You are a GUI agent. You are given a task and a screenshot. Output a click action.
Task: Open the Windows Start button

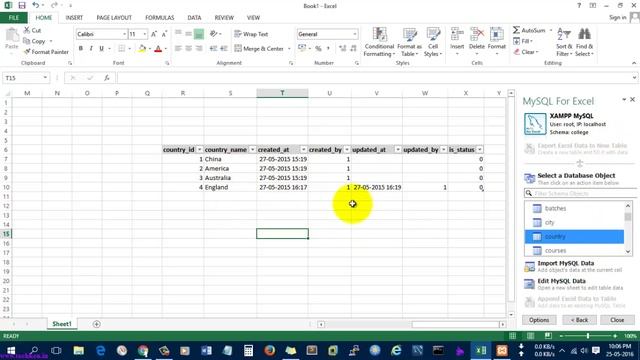[x=11, y=350]
